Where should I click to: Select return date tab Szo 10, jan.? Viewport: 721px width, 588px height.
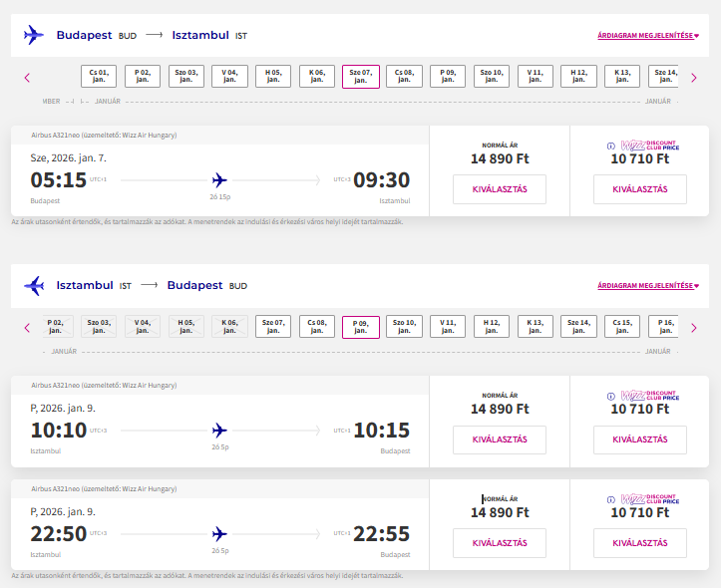click(x=404, y=327)
